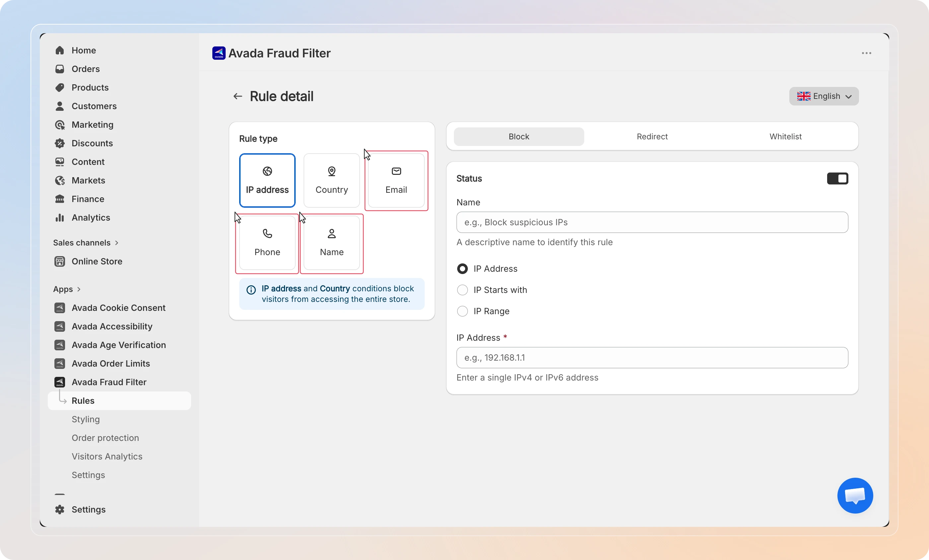Select the Country rule type card

tap(332, 180)
